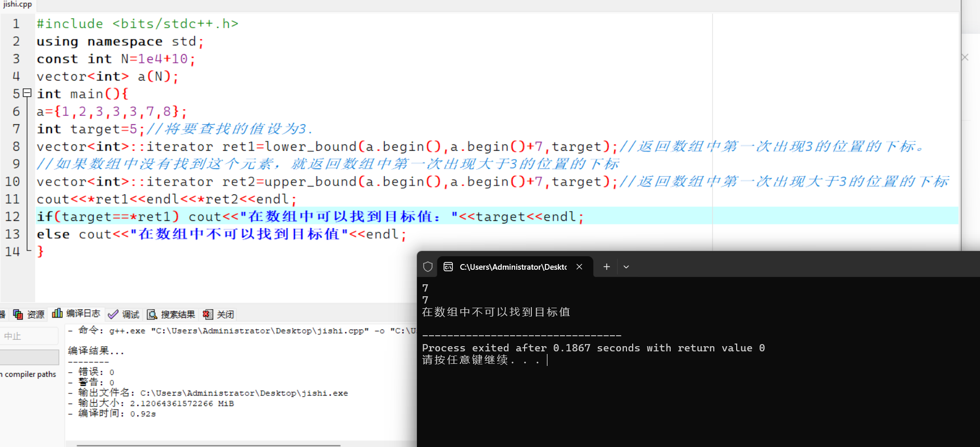The width and height of the screenshot is (980, 447).
Task: Click the 'int main(){' code line
Action: pyautogui.click(x=82, y=94)
